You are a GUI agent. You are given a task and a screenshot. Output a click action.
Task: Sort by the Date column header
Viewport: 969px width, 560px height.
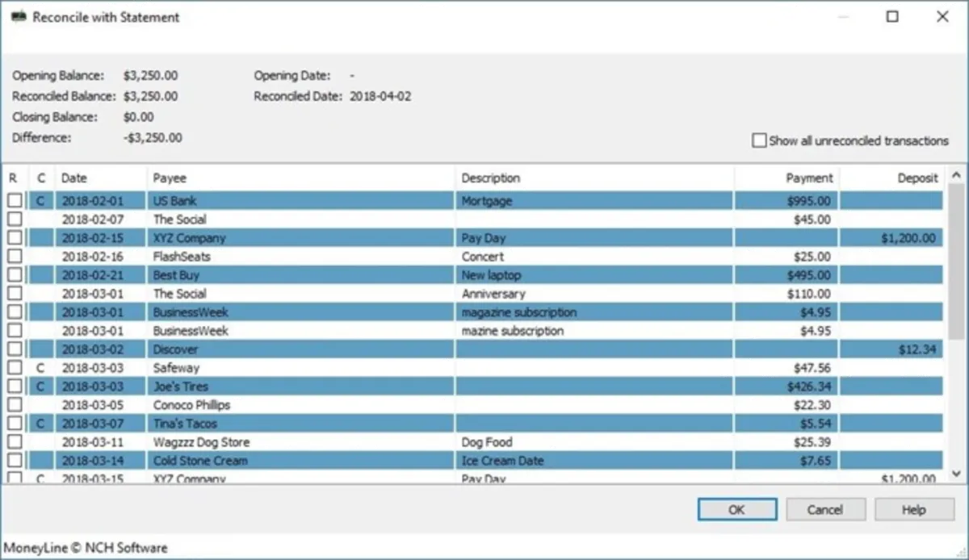click(100, 178)
